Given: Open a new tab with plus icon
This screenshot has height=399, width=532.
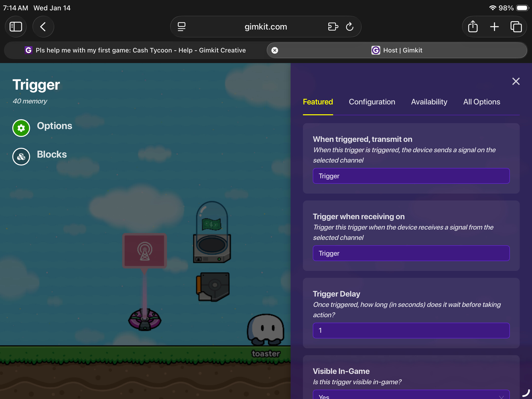Looking at the screenshot, I should coord(494,27).
